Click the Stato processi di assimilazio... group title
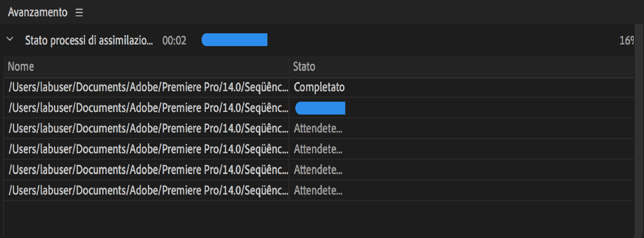Image resolution: width=644 pixels, height=238 pixels. click(x=89, y=41)
